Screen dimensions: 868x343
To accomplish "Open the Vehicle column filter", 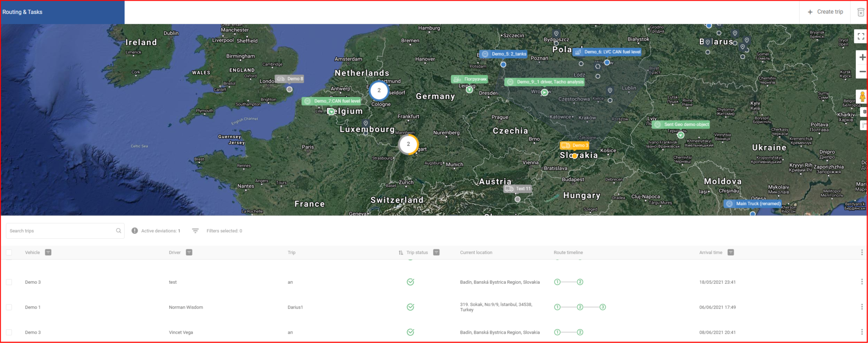I will (x=48, y=252).
